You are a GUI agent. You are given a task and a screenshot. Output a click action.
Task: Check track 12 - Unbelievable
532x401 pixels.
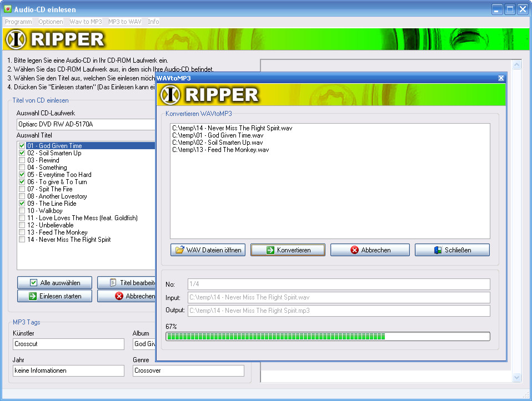[22, 225]
